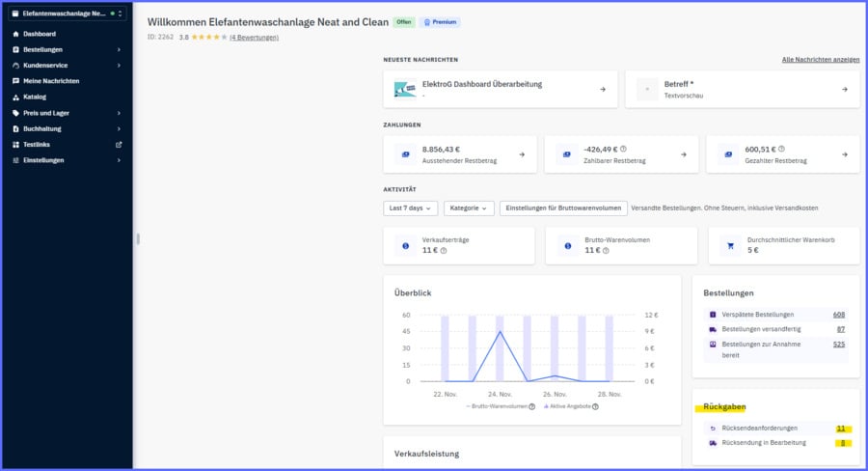Open the 4 Bewertungen link

point(254,38)
